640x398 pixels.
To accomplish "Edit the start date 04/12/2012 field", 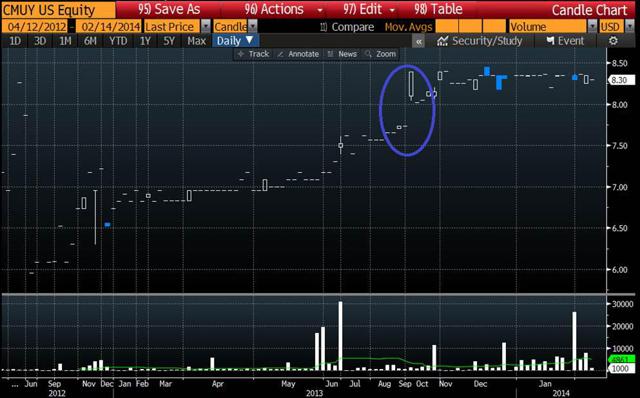I will pos(36,27).
